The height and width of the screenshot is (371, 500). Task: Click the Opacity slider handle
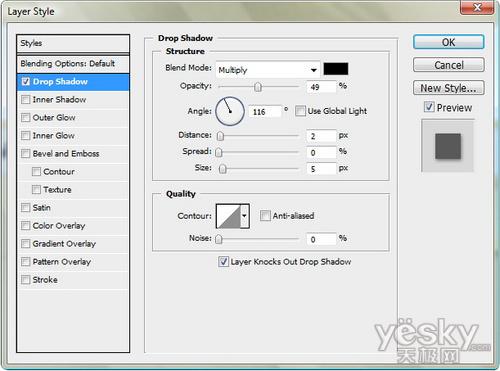[x=258, y=87]
